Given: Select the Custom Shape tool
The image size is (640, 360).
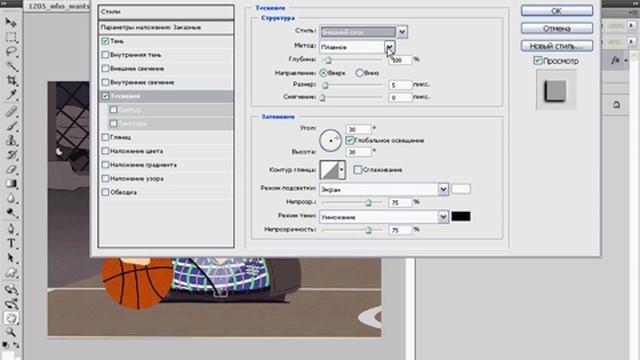Looking at the screenshot, I should [11, 273].
